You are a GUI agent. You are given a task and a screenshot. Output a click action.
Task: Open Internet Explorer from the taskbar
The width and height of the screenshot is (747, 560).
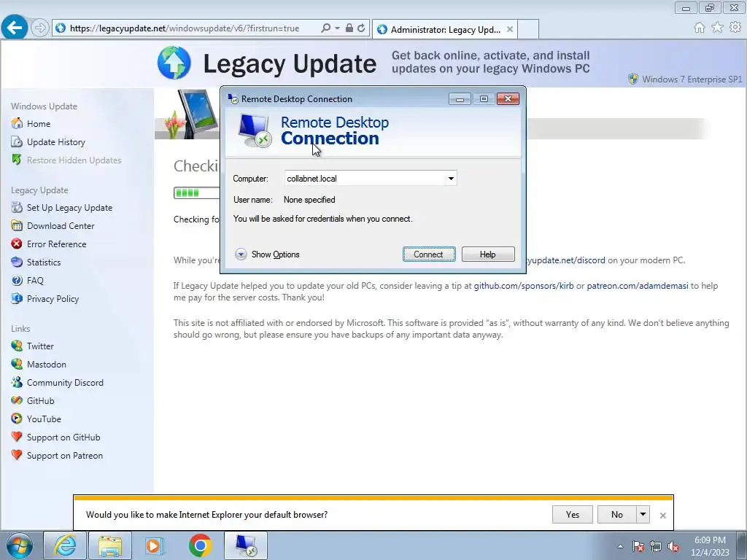65,545
